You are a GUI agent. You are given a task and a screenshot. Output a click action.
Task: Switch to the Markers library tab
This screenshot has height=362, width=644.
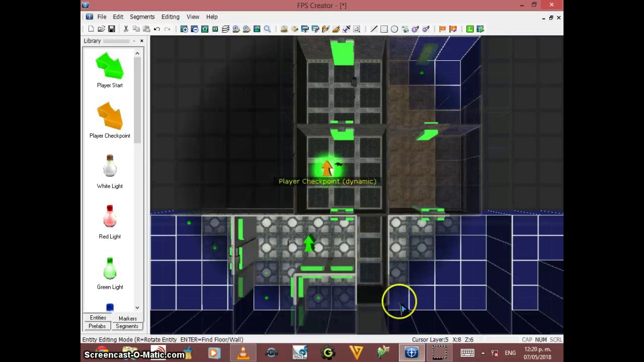128,318
